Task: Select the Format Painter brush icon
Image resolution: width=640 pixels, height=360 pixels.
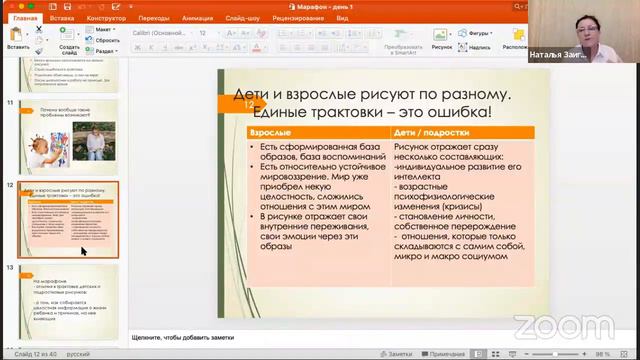Action: click(x=39, y=51)
